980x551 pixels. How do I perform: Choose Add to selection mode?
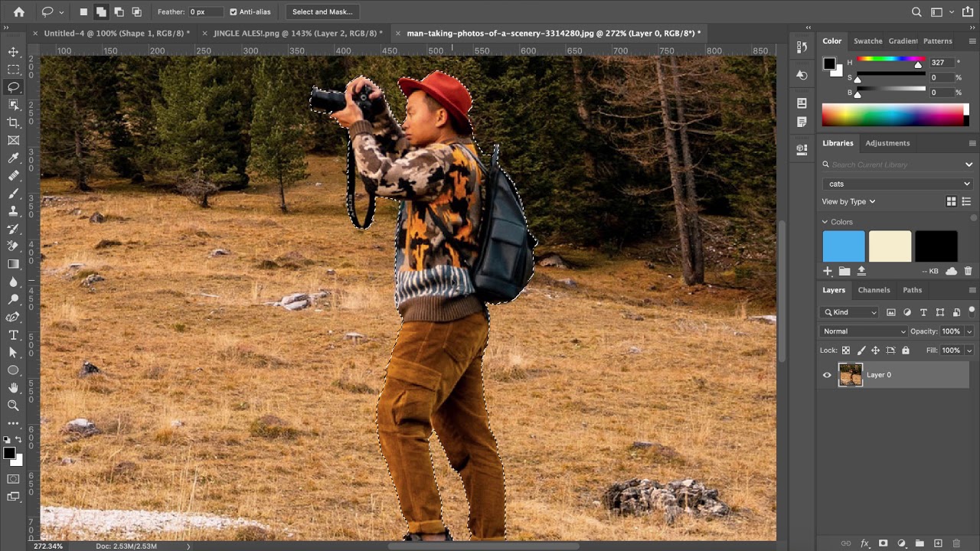[x=101, y=11]
